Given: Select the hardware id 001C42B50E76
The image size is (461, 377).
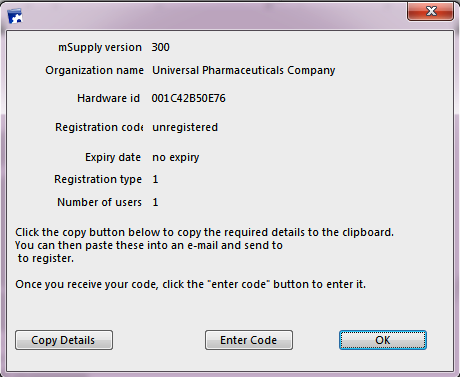Looking at the screenshot, I should click(x=188, y=98).
